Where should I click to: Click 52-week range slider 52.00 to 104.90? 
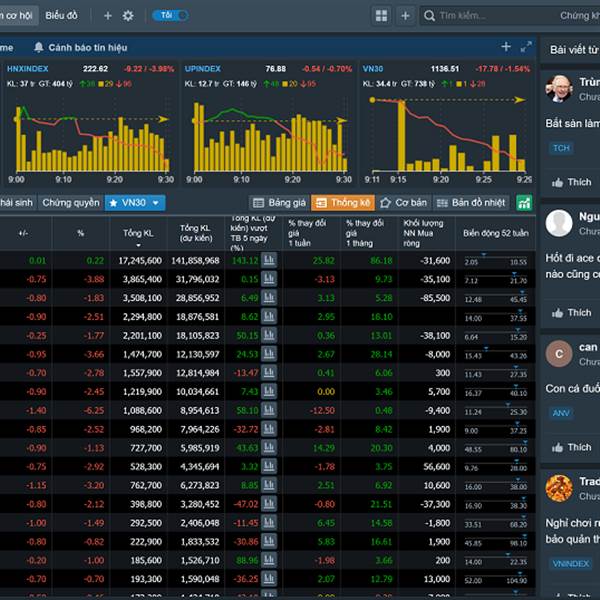496,578
